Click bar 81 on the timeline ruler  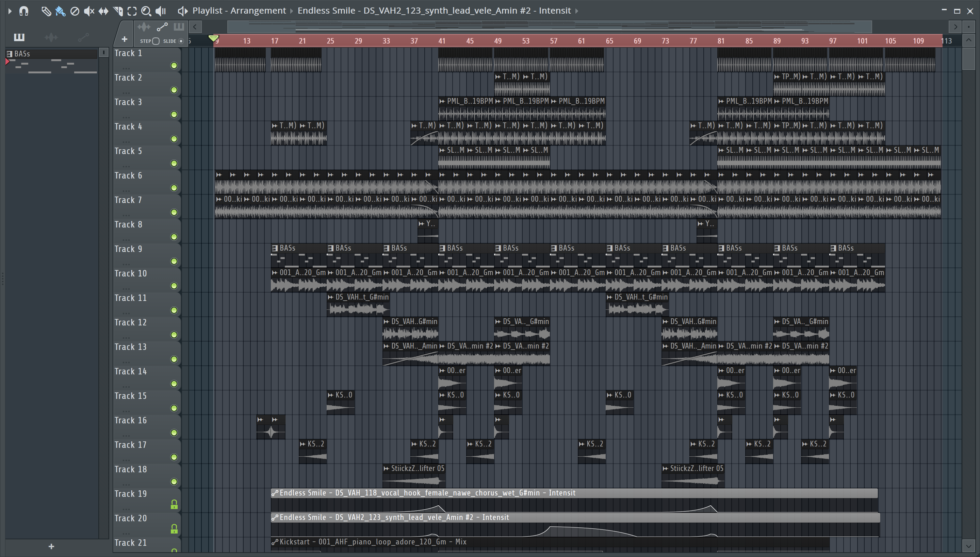point(721,41)
